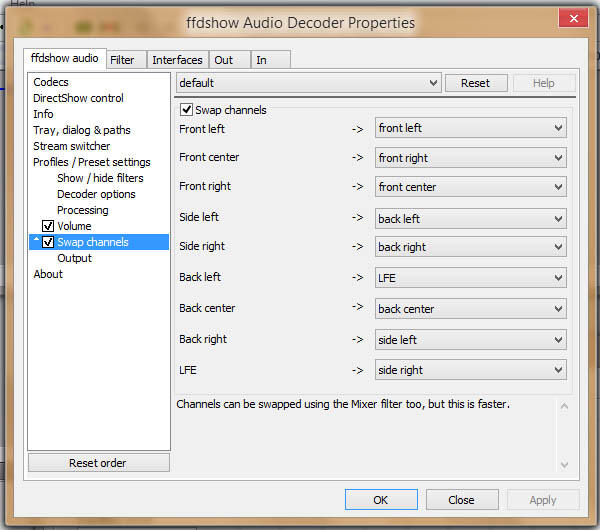This screenshot has width=600, height=530.
Task: Open the default preset dropdown
Action: [309, 83]
